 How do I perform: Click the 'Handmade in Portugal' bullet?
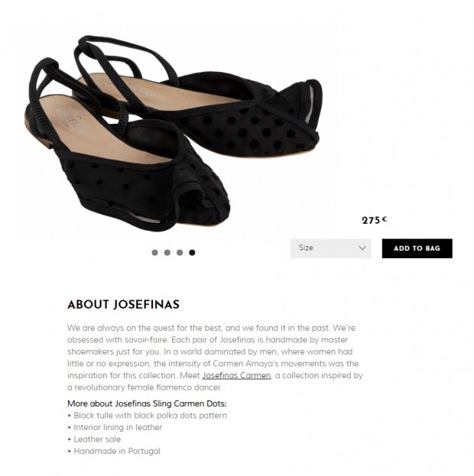pos(117,451)
